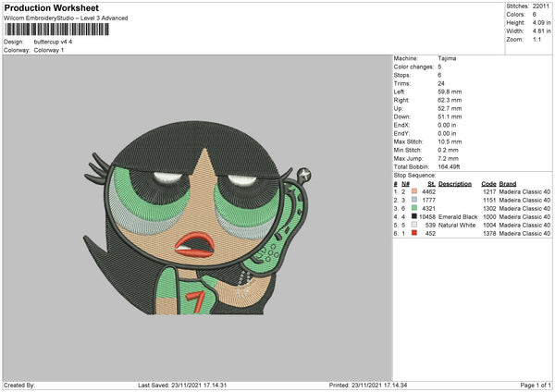This screenshot has width=555, height=392.
Task: Select the Natural White color swatch
Action: [413, 225]
